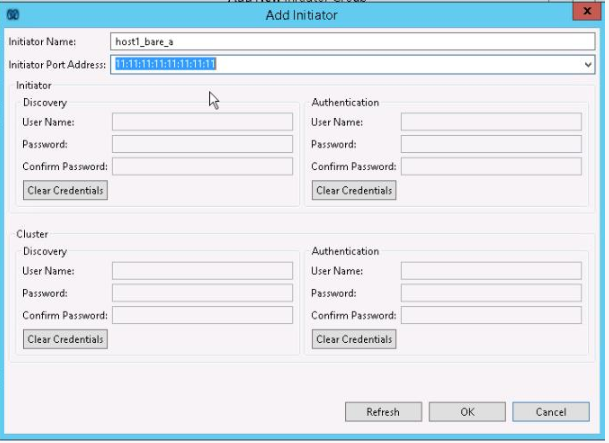Click the Cancel button

551,412
